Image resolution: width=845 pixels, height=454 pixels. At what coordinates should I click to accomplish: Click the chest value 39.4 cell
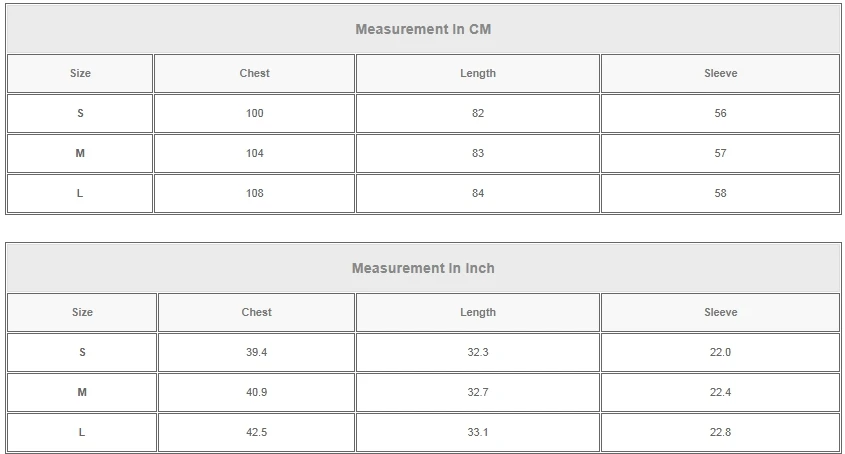[x=257, y=353]
